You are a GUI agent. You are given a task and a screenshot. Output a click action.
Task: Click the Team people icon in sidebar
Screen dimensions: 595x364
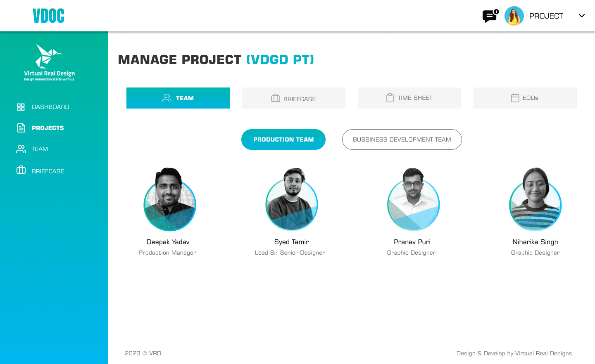tap(21, 149)
